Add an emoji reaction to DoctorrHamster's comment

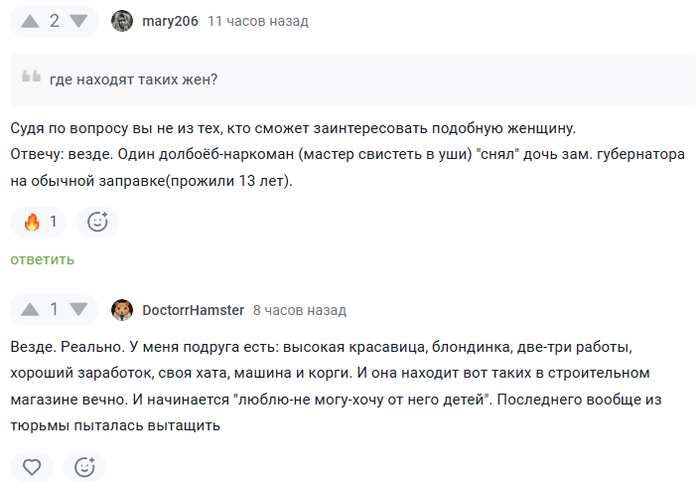(84, 466)
